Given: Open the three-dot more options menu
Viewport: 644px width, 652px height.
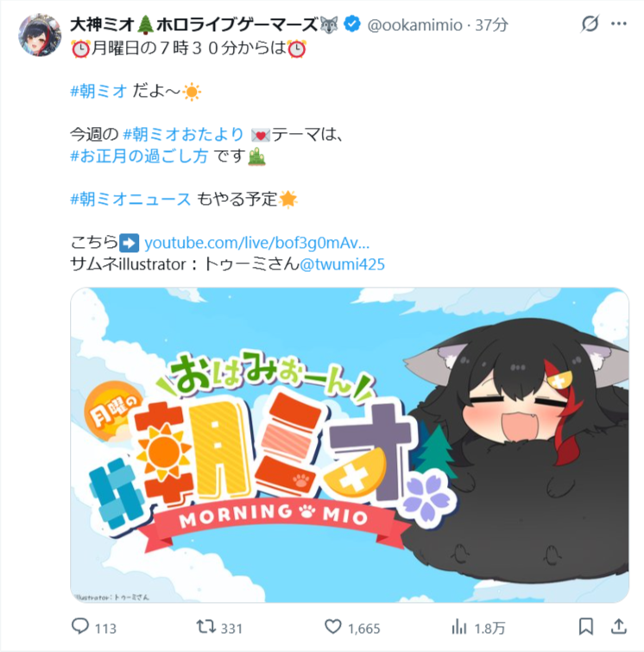Looking at the screenshot, I should (x=619, y=23).
